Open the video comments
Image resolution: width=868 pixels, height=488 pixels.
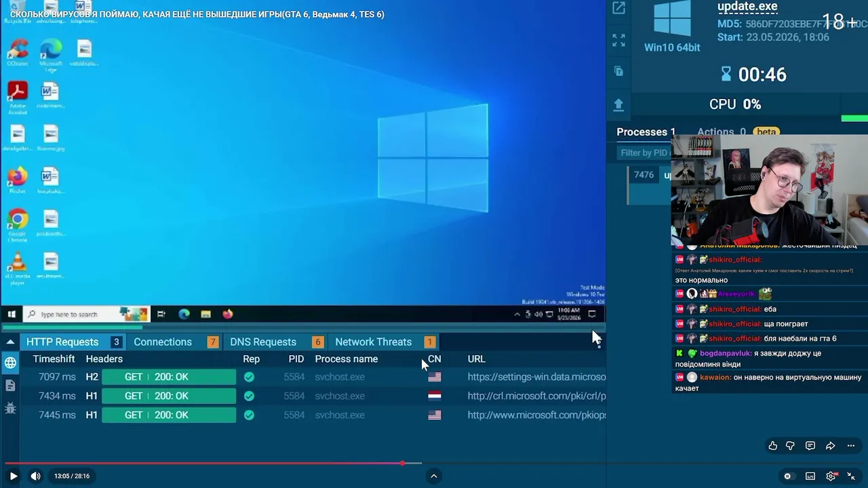click(810, 445)
